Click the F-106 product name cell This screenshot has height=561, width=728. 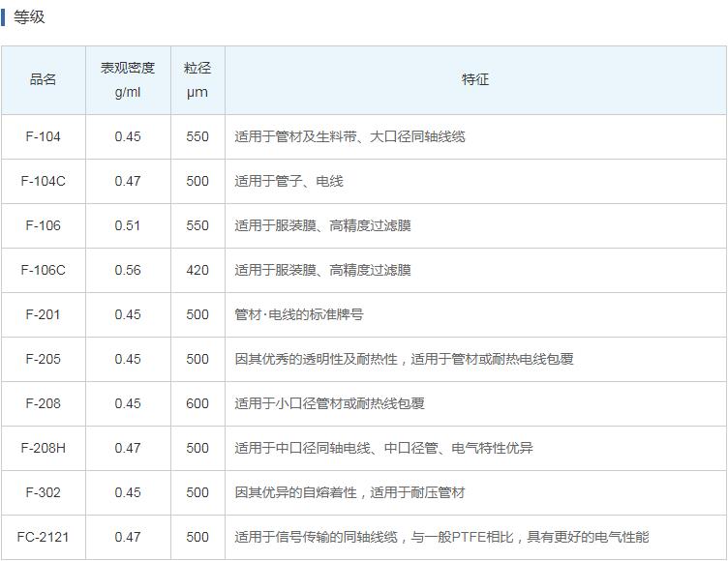tap(44, 225)
